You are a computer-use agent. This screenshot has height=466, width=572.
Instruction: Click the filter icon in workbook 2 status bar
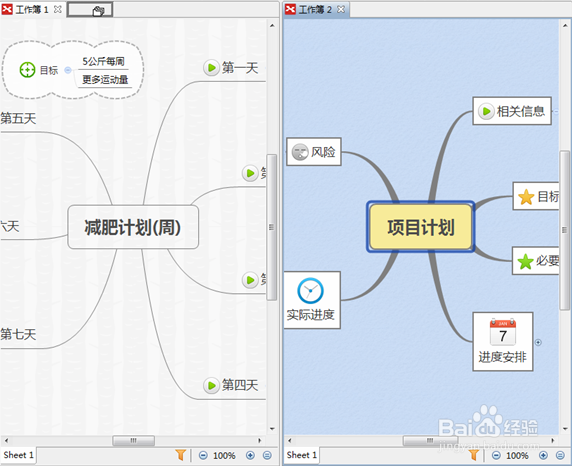point(474,455)
